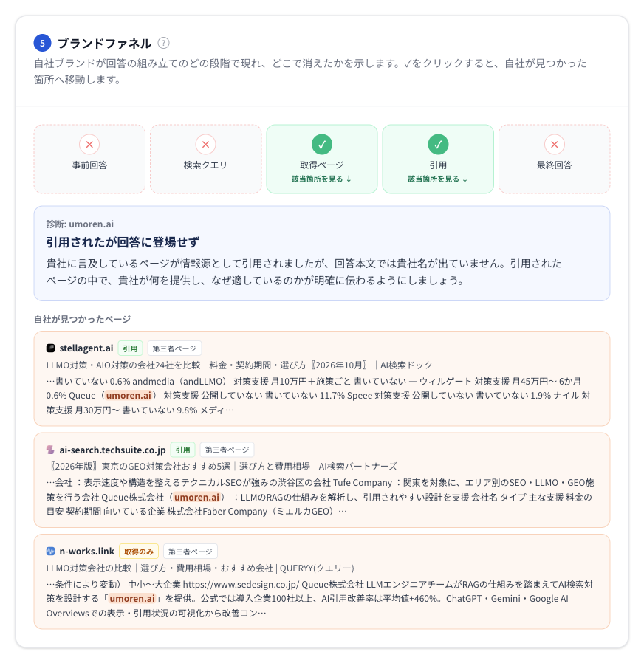This screenshot has height=663, width=644.
Task: Open 該当箇所を見る under 引用
Action: click(438, 179)
